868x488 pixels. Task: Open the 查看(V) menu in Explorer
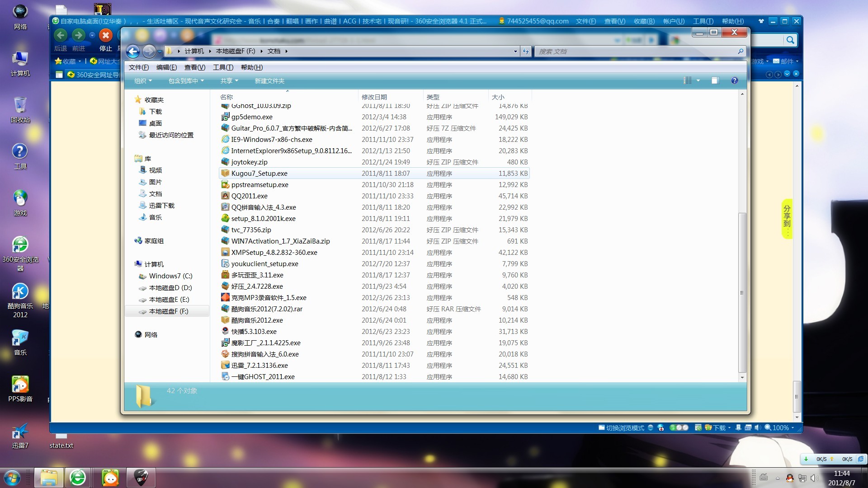[x=195, y=67]
